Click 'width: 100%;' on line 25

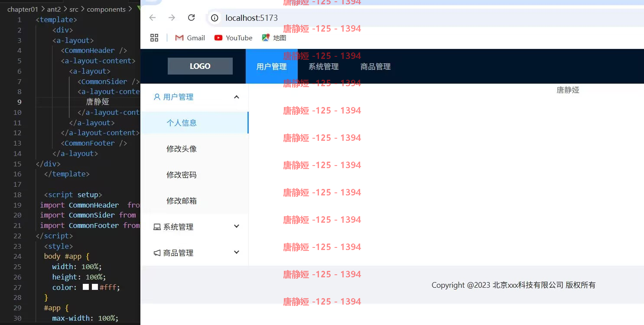click(x=77, y=266)
